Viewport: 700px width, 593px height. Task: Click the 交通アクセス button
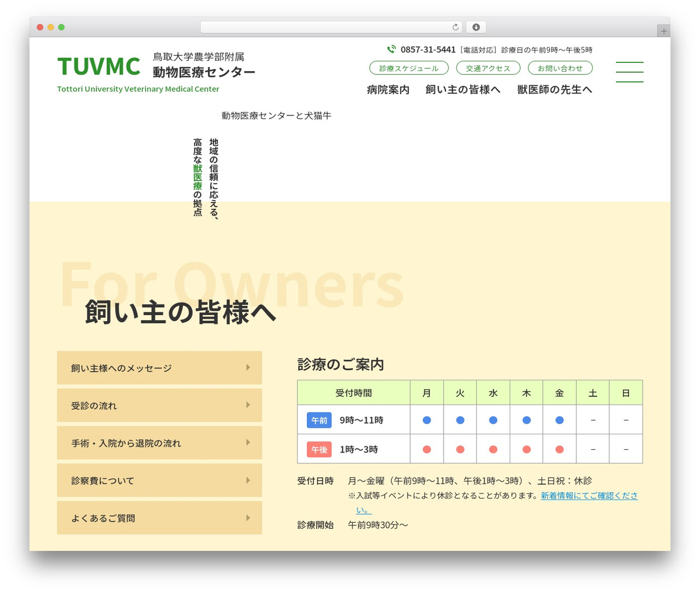click(488, 68)
